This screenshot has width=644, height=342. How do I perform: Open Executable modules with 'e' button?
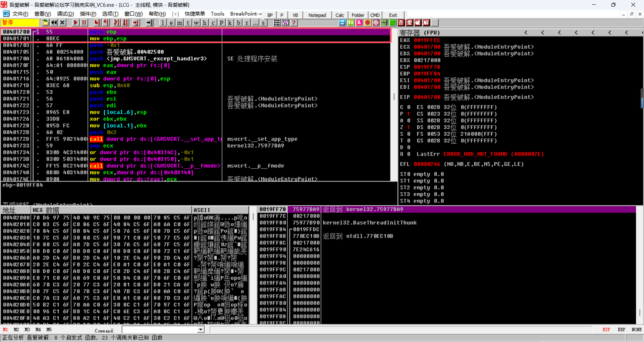pos(171,23)
